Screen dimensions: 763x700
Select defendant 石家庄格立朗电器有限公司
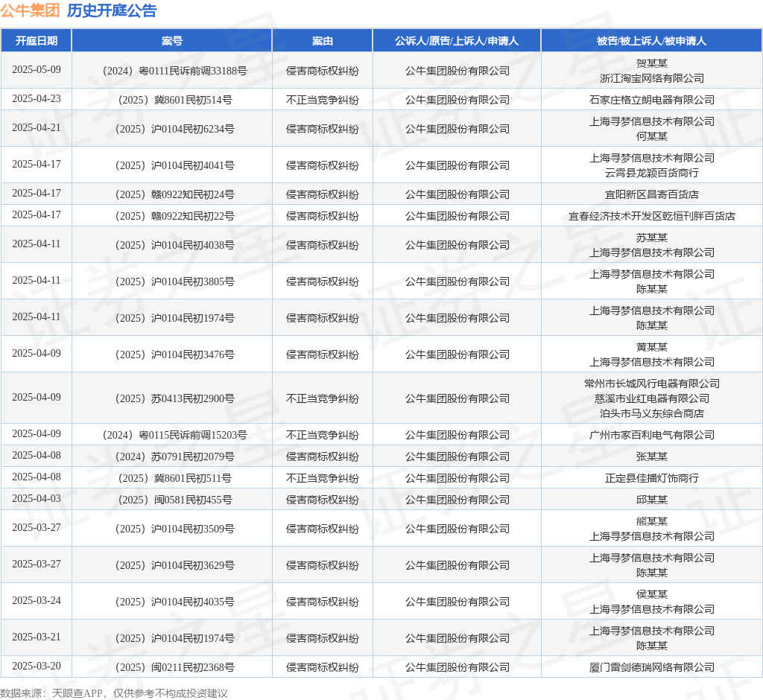click(x=651, y=100)
